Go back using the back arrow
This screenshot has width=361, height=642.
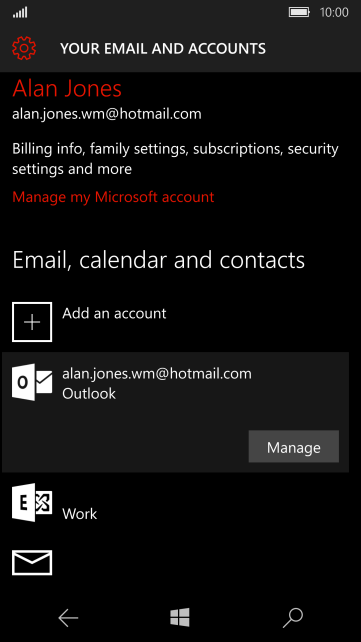tap(68, 618)
